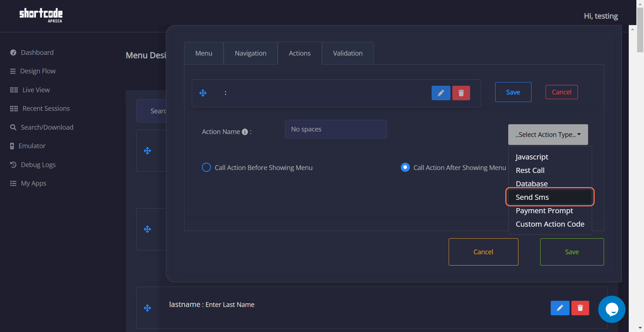Image resolution: width=644 pixels, height=332 pixels.
Task: Select Call Action After Showing Menu
Action: (405, 167)
